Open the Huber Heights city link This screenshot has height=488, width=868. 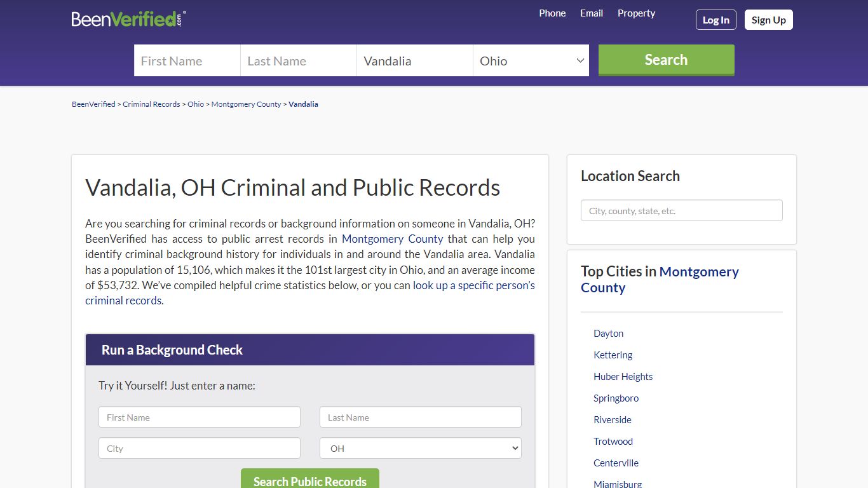pyautogui.click(x=623, y=377)
